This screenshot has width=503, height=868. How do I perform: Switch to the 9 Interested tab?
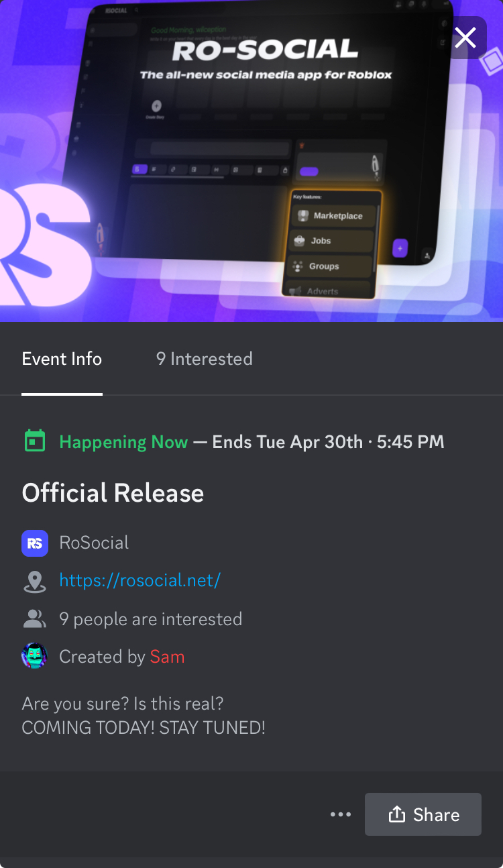(205, 359)
